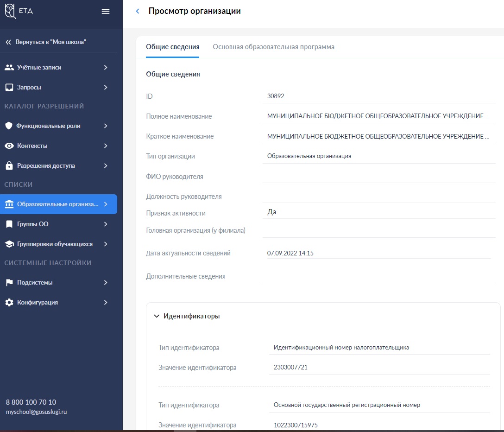Image resolution: width=504 pixels, height=432 pixels.
Task: Toggle the hamburger menu in sidebar header
Action: click(x=106, y=12)
